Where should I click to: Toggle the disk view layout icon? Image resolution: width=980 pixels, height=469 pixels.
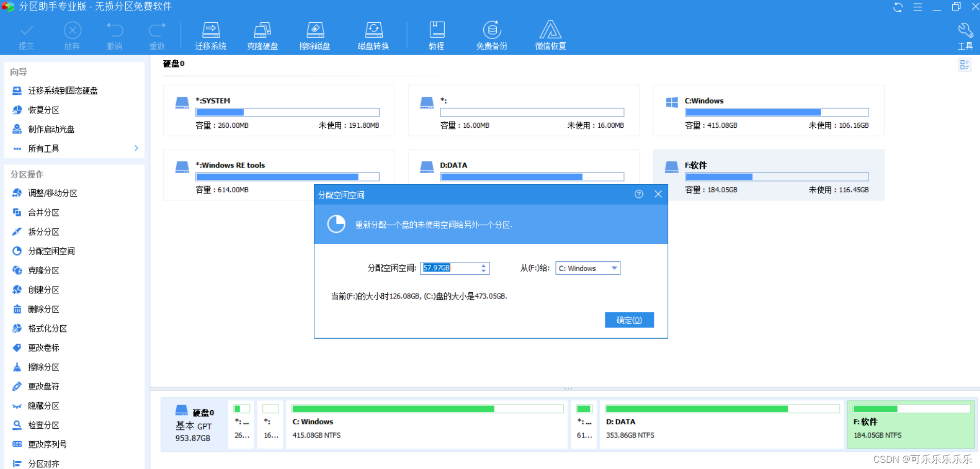tap(965, 64)
